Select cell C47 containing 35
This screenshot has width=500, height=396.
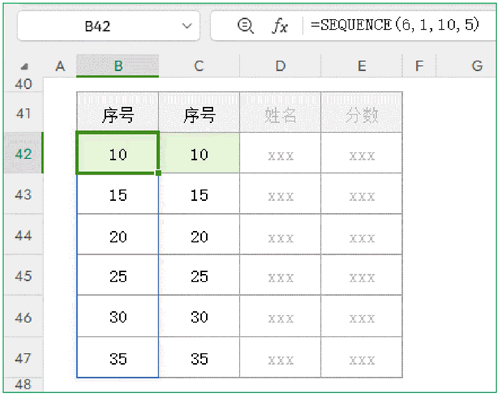(199, 358)
